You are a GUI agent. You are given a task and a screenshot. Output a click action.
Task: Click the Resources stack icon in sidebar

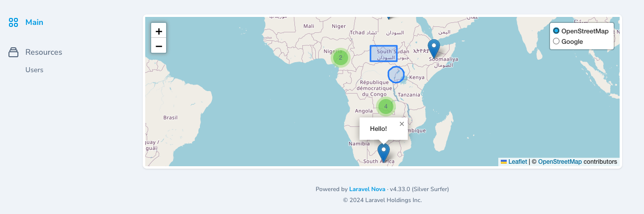[13, 52]
